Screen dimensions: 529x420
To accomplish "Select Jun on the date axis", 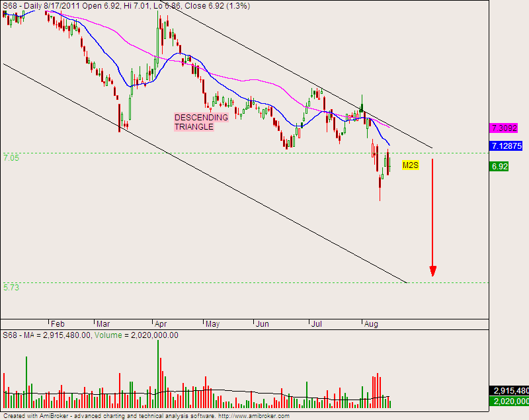I will click(263, 324).
